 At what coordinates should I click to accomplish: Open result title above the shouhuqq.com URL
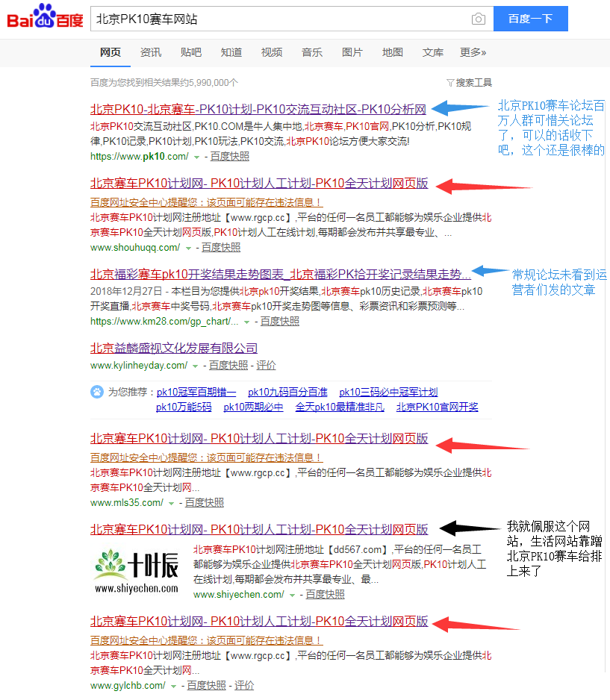259,184
